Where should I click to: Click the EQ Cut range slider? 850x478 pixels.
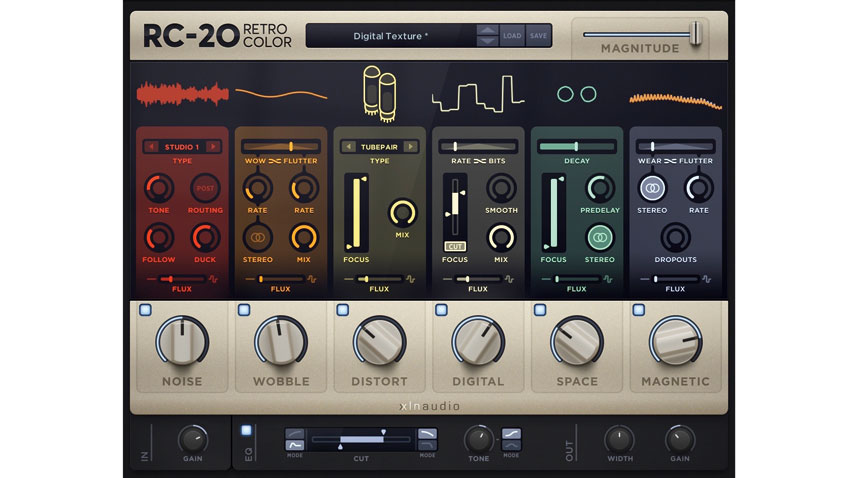pyautogui.click(x=361, y=440)
